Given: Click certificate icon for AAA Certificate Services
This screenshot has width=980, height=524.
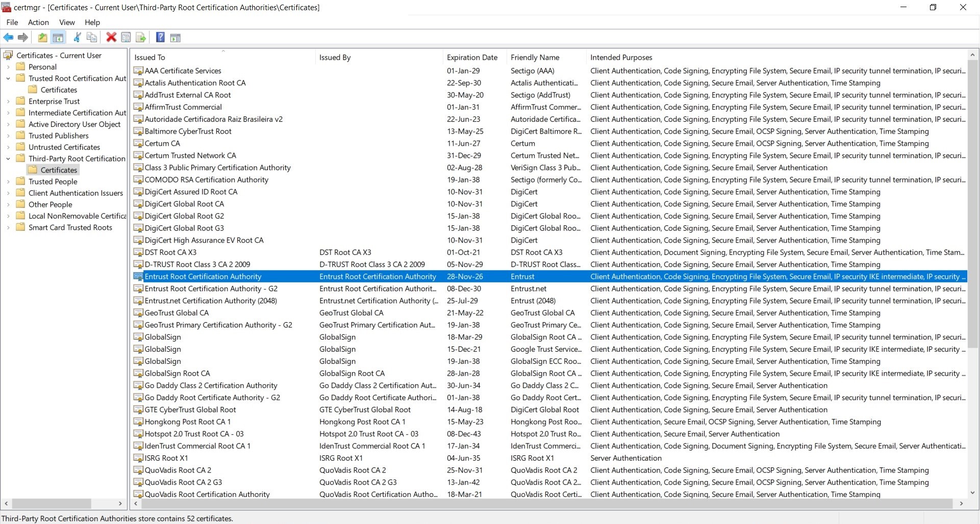Looking at the screenshot, I should 138,71.
